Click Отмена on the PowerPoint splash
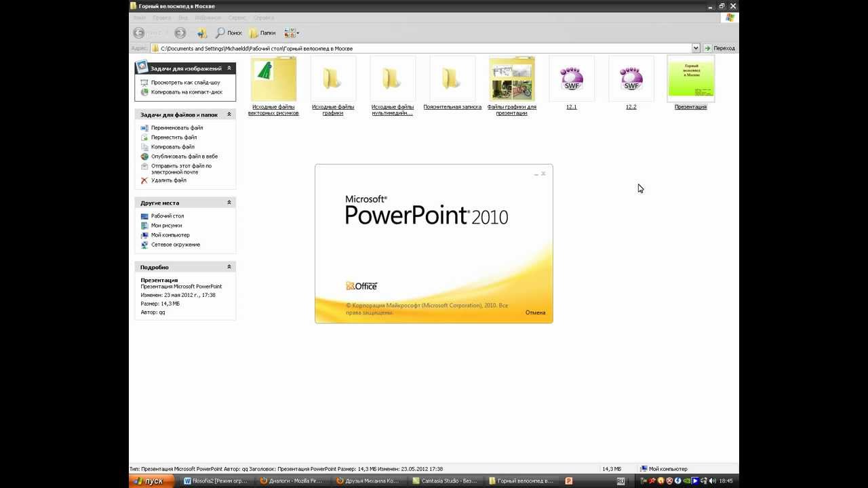The height and width of the screenshot is (488, 868). tap(535, 312)
